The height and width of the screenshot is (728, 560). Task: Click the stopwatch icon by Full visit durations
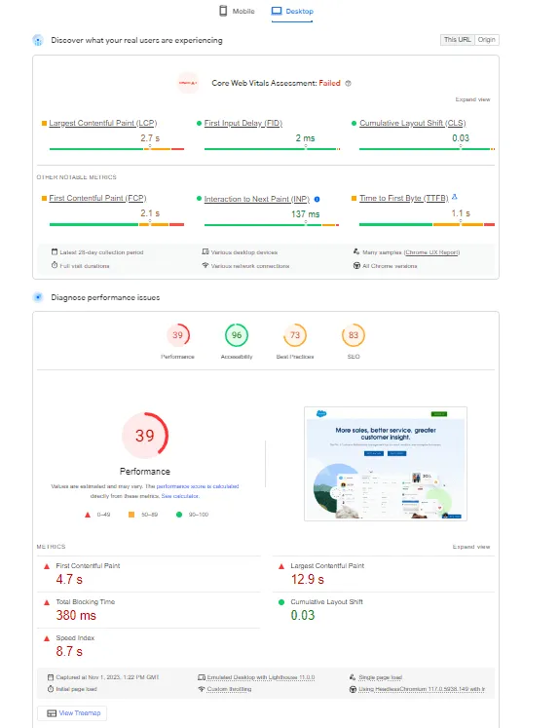point(55,266)
